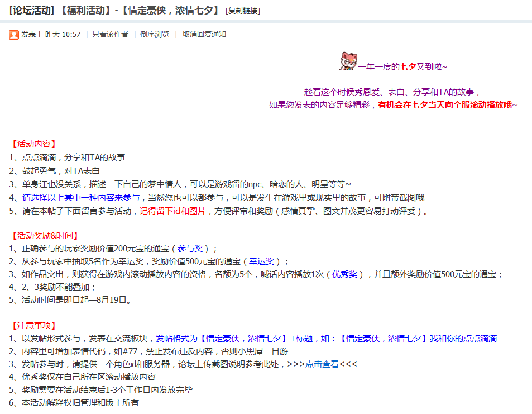Image resolution: width=532 pixels, height=414 pixels.
Task: Click the blue text 请选择以上其中一种内容来参与
Action: pos(82,198)
